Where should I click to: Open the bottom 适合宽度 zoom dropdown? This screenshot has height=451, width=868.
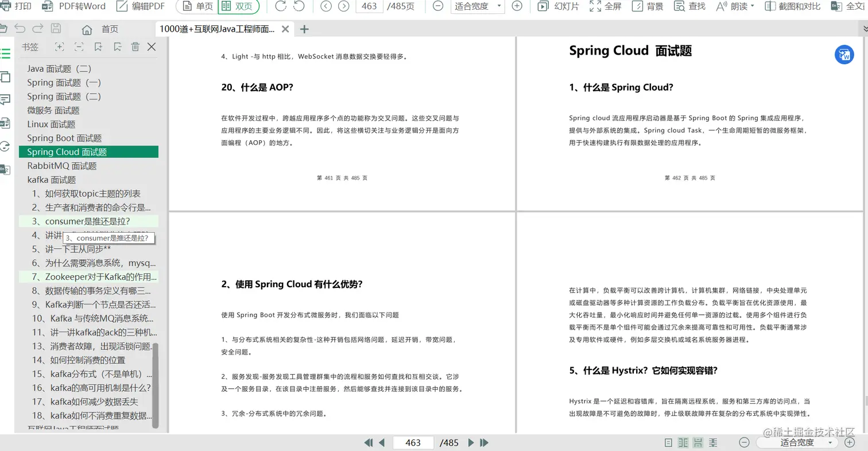click(x=797, y=443)
